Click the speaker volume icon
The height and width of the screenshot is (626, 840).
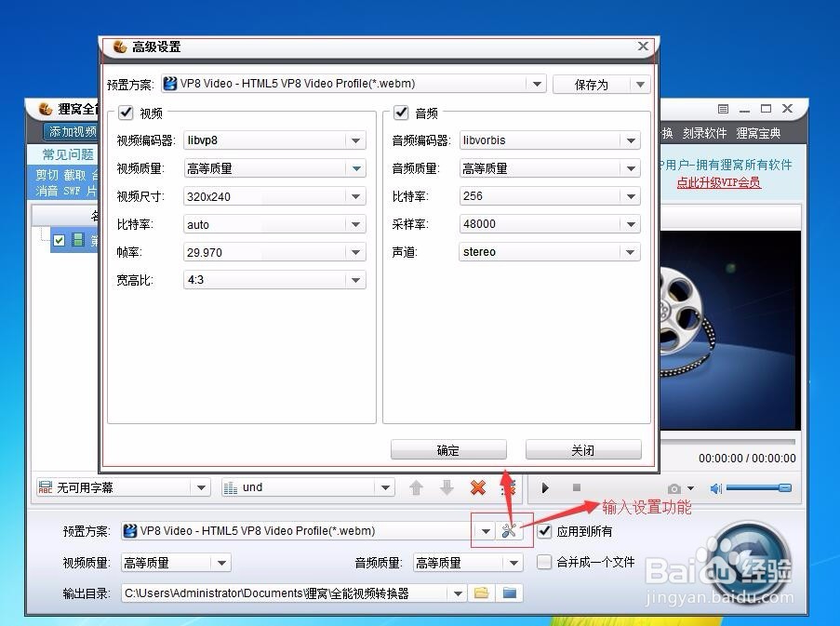(x=715, y=487)
